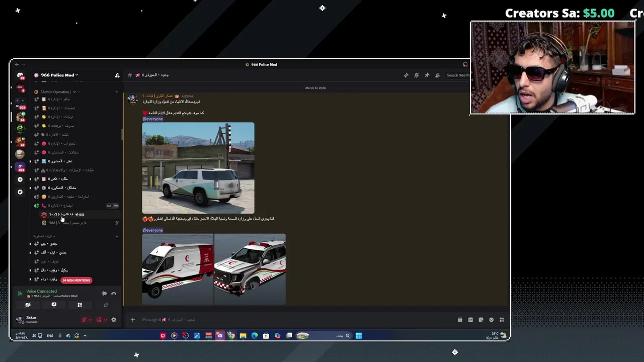The width and height of the screenshot is (644, 362).
Task: Open headphone output options arrow
Action: click(105, 320)
